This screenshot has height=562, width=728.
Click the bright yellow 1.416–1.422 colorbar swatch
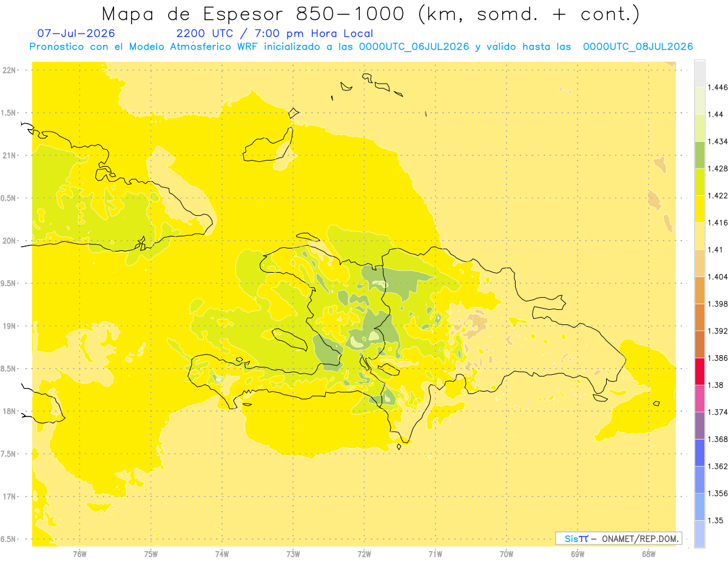click(699, 209)
